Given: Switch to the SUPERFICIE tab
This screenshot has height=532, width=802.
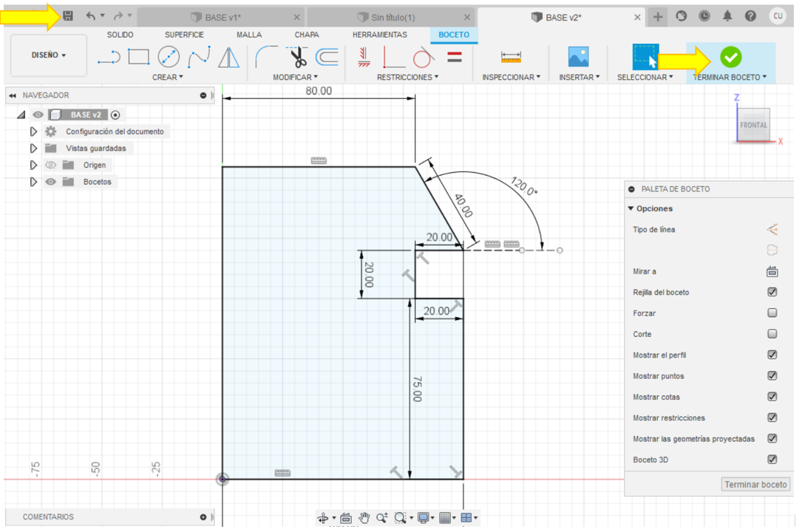Looking at the screenshot, I should 184,35.
